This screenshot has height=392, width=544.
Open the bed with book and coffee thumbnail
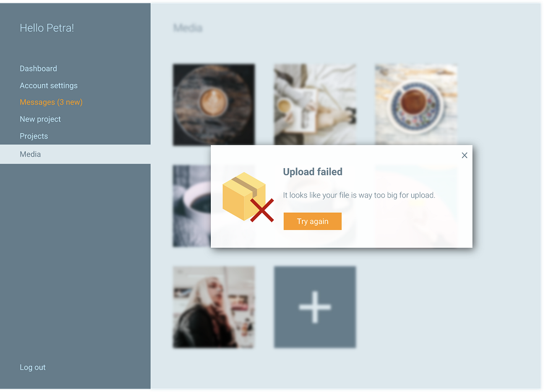315,105
